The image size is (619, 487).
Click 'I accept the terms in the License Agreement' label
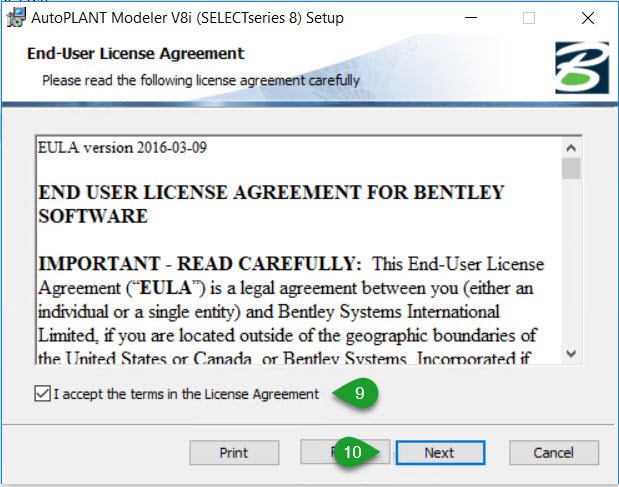tap(186, 394)
